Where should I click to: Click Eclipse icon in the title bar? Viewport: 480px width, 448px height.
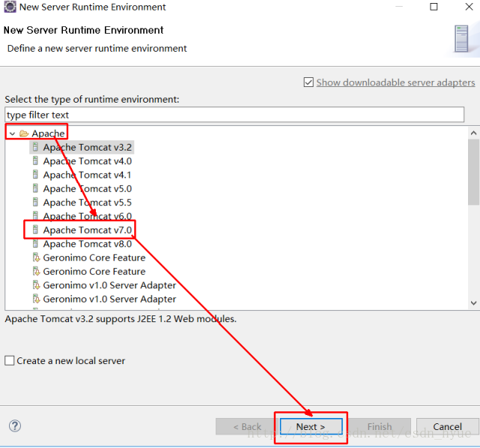[x=10, y=7]
